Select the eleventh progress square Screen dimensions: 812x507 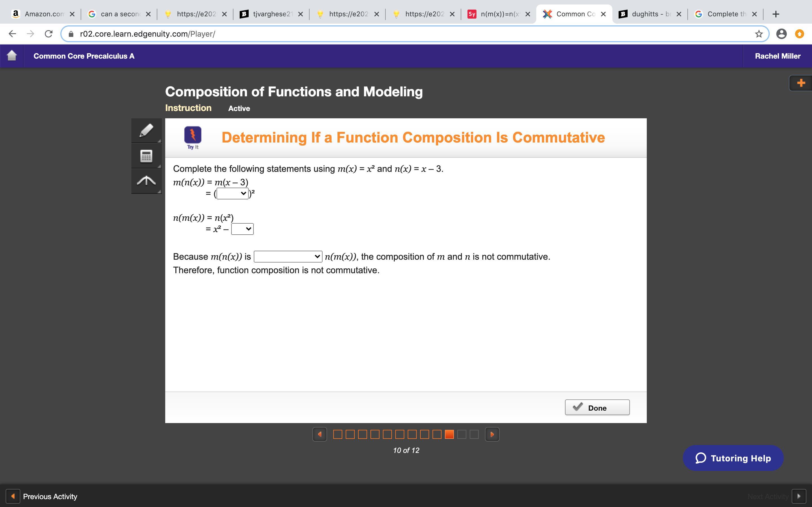tap(462, 434)
